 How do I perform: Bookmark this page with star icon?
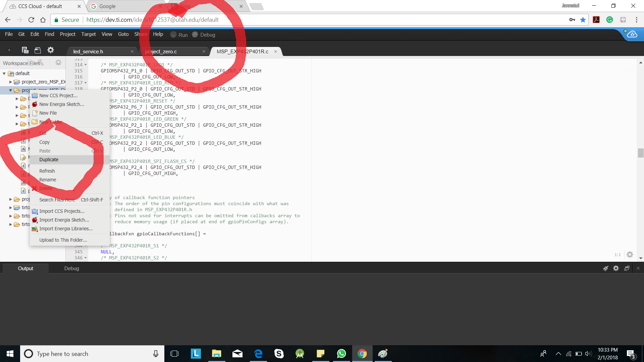coord(583,20)
